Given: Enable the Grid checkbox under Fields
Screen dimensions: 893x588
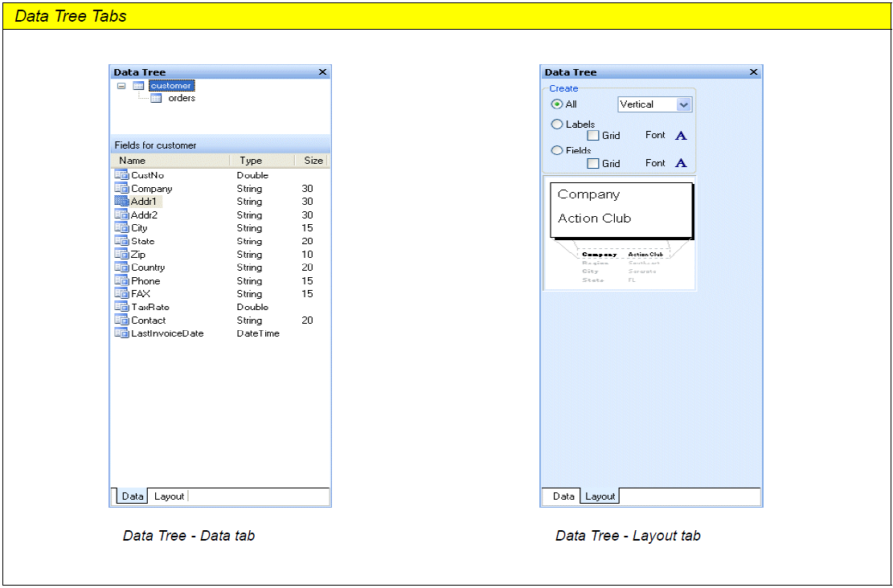Looking at the screenshot, I should [x=593, y=164].
